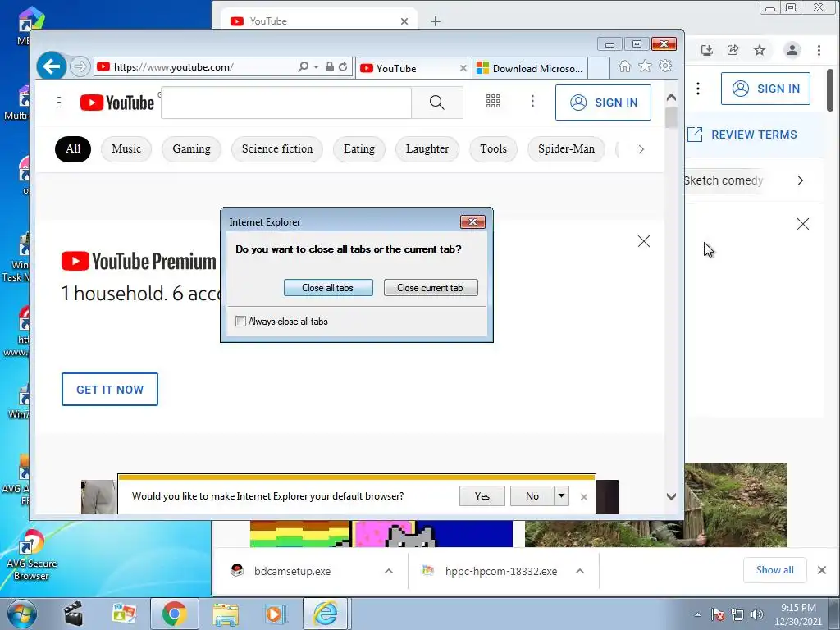This screenshot has height=630, width=840.
Task: Select the Science fiction chip
Action: pyautogui.click(x=277, y=149)
